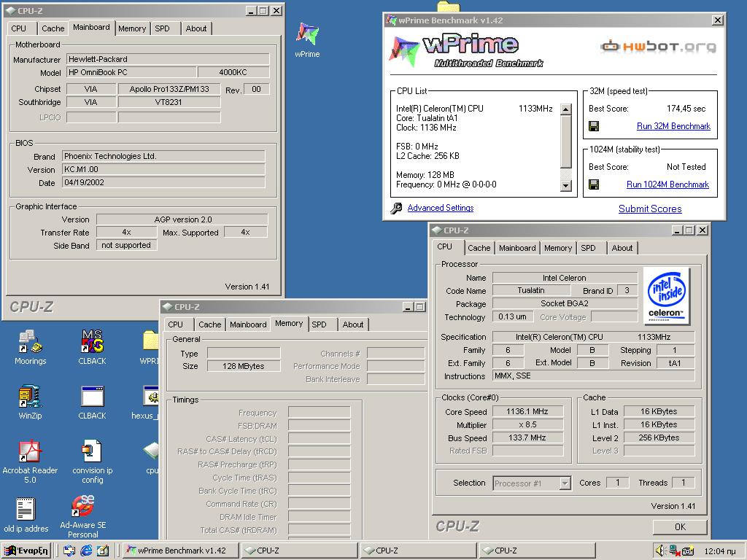Image resolution: width=747 pixels, height=560 pixels.
Task: Open Memory tab in processor CPU-Z window
Action: [x=558, y=248]
